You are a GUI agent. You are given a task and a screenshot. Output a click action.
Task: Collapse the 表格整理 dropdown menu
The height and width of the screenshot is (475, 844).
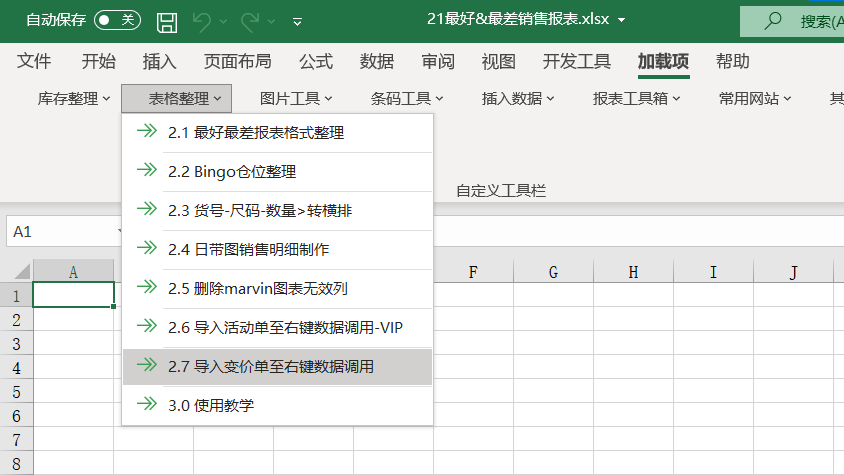(177, 99)
